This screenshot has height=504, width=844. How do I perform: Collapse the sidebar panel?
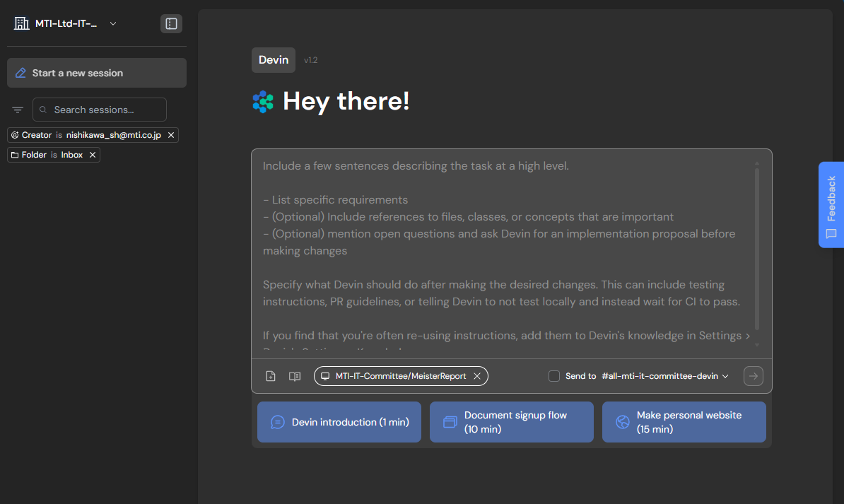click(x=171, y=24)
